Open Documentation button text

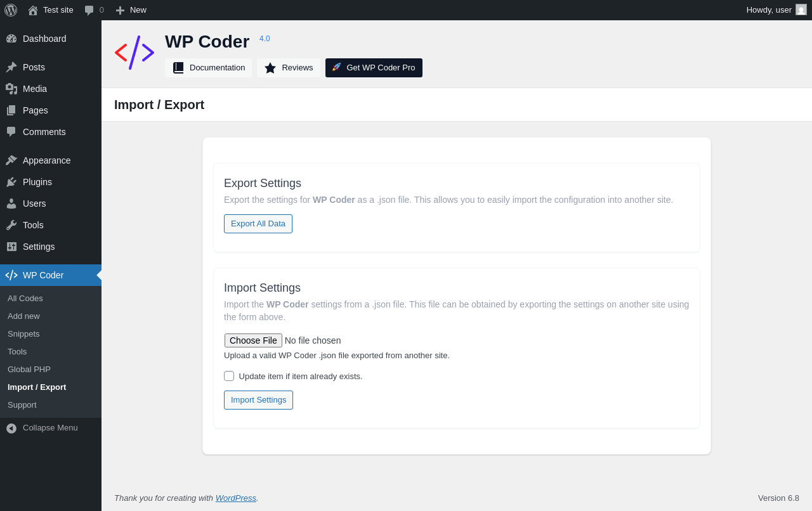[217, 68]
